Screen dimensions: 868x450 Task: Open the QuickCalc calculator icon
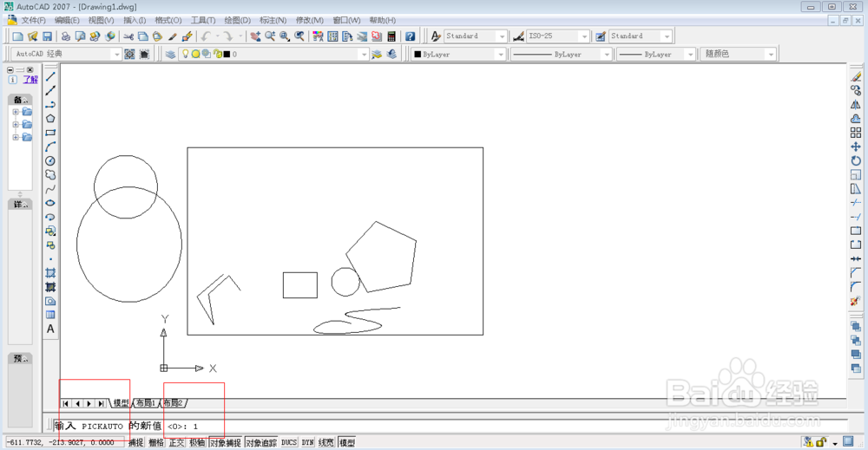[x=391, y=36]
